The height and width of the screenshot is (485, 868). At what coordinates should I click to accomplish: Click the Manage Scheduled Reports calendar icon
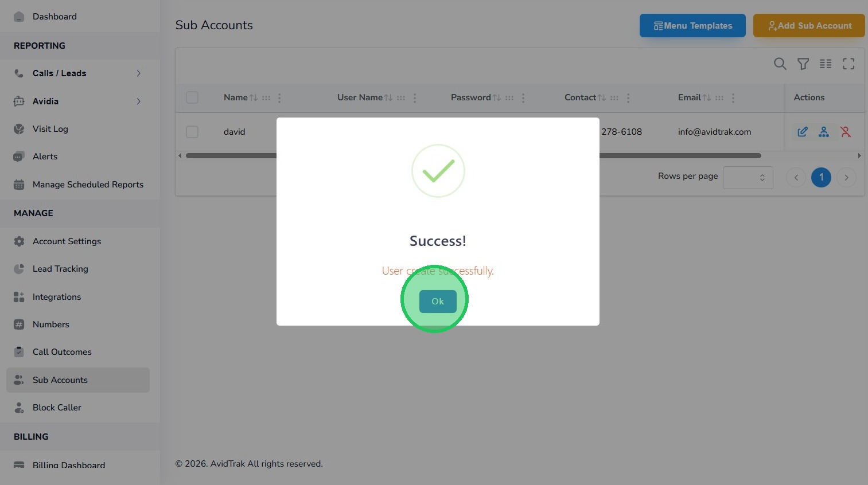19,185
